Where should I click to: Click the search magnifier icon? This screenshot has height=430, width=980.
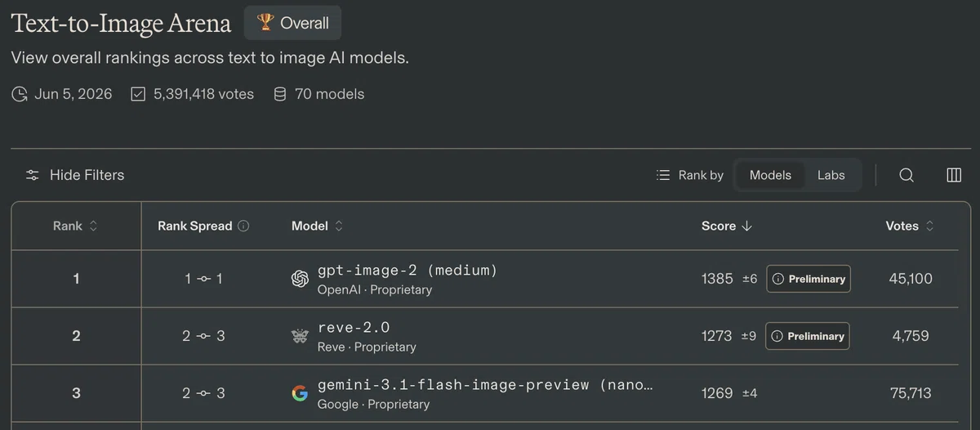[906, 175]
